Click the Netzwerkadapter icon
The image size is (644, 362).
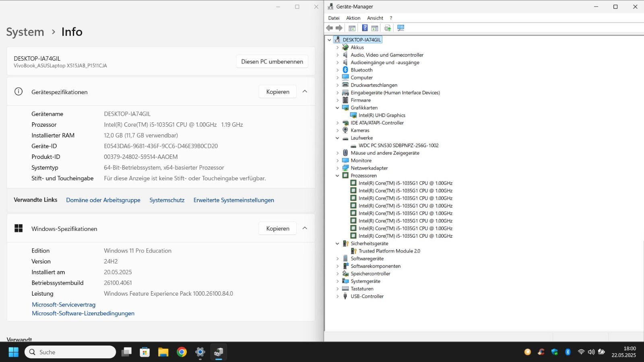pos(345,168)
